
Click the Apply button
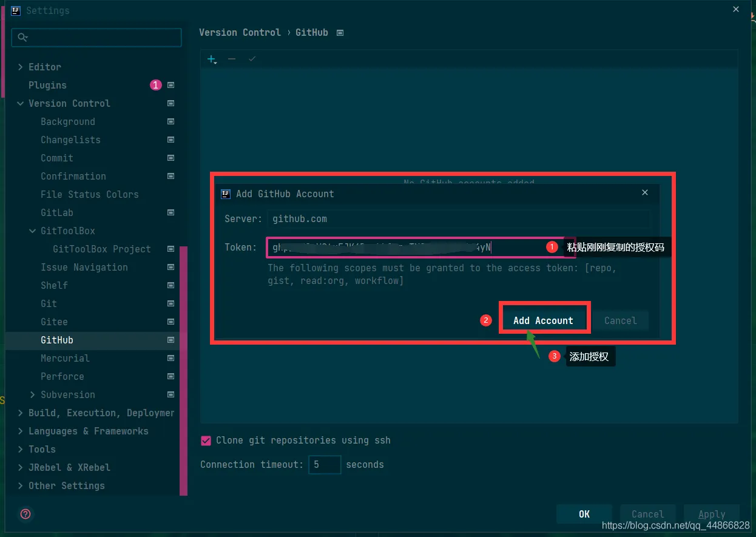712,514
